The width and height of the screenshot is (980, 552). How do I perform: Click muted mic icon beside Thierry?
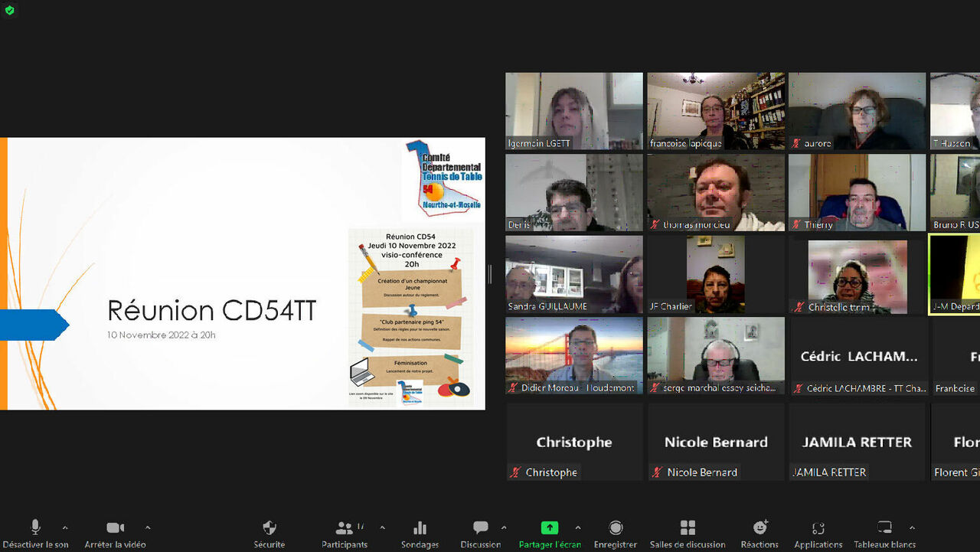(797, 225)
